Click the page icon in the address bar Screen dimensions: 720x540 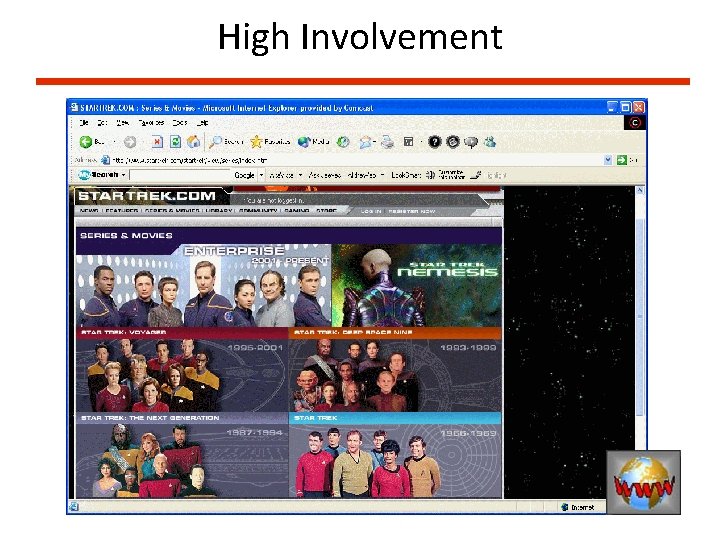[106, 160]
